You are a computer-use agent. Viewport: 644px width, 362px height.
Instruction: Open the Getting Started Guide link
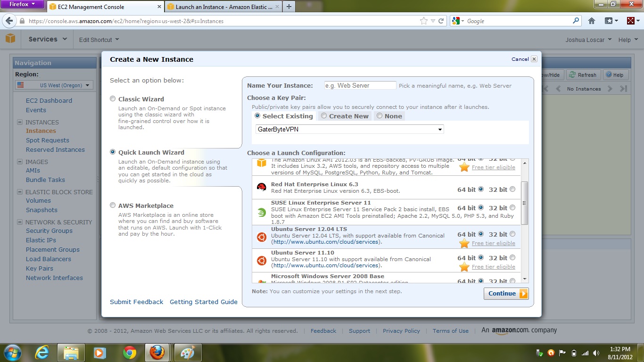[x=204, y=302]
